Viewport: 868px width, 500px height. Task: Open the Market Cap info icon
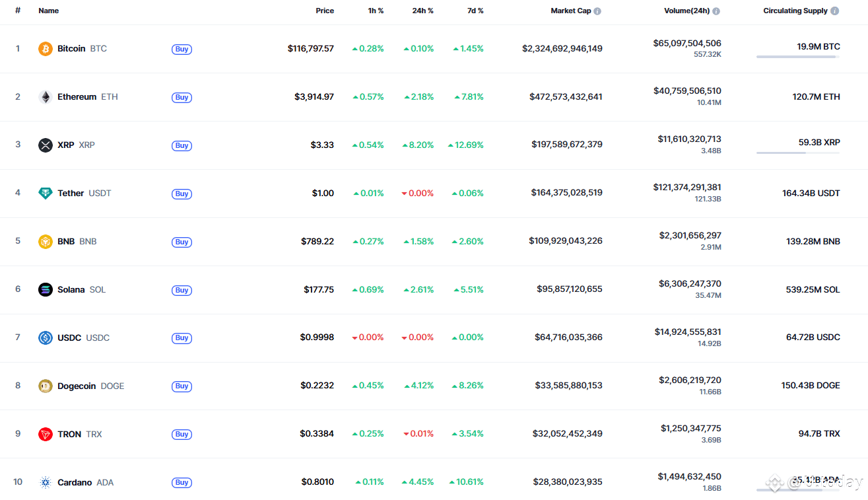pos(597,11)
